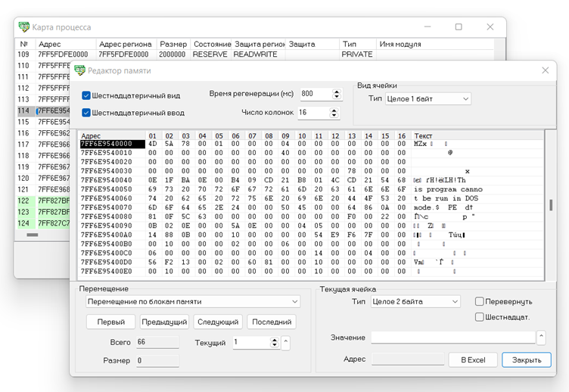
Task: Maximize the Карта процесса window
Action: pos(459,27)
